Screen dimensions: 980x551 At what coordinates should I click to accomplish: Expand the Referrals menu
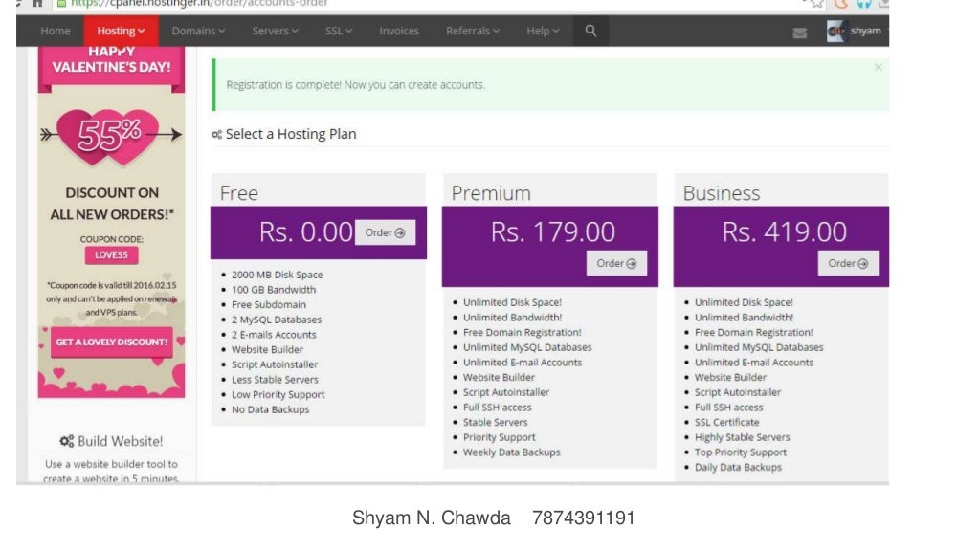click(473, 31)
